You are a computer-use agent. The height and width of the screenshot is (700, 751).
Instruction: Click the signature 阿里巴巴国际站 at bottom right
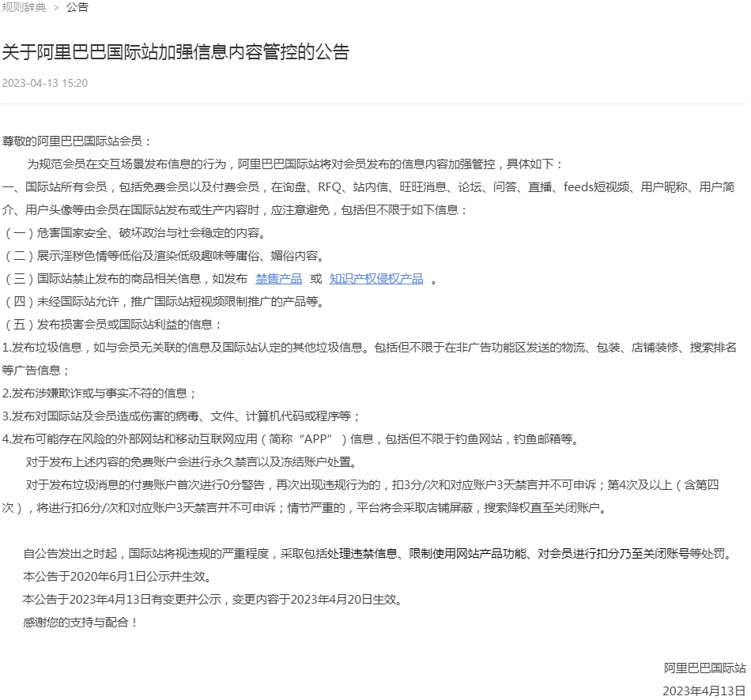click(x=705, y=668)
